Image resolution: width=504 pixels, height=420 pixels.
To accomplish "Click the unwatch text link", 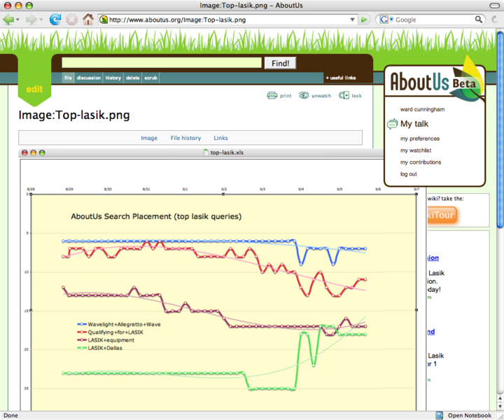I will point(321,96).
